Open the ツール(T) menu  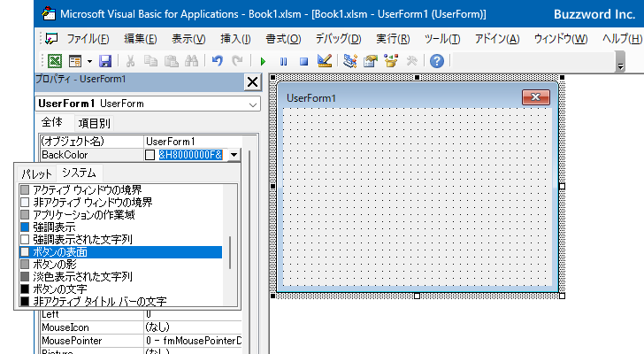tap(442, 39)
